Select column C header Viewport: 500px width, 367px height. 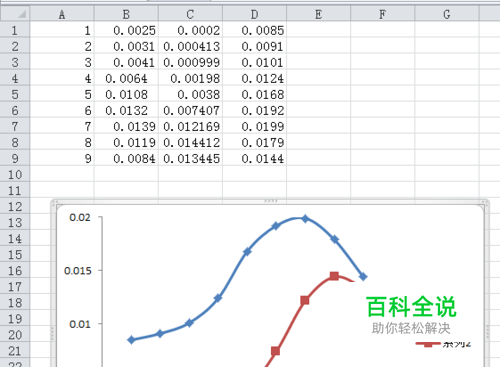click(190, 14)
